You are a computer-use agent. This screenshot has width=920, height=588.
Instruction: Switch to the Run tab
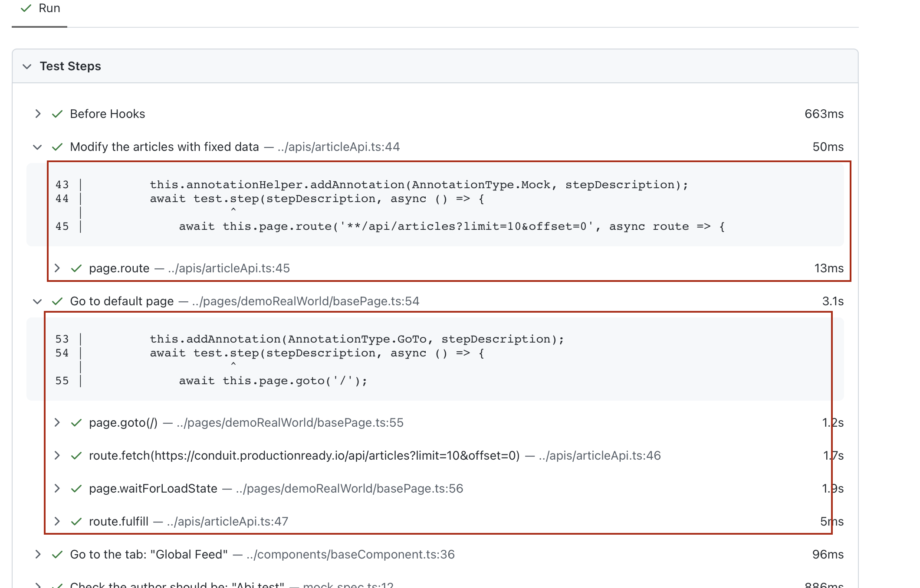click(49, 8)
